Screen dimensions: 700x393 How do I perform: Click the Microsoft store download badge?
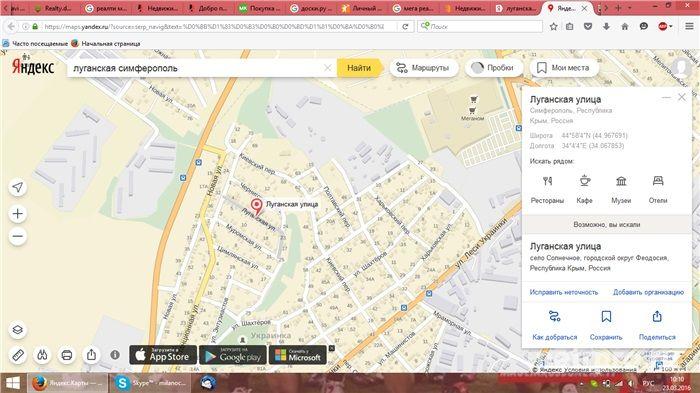298,355
